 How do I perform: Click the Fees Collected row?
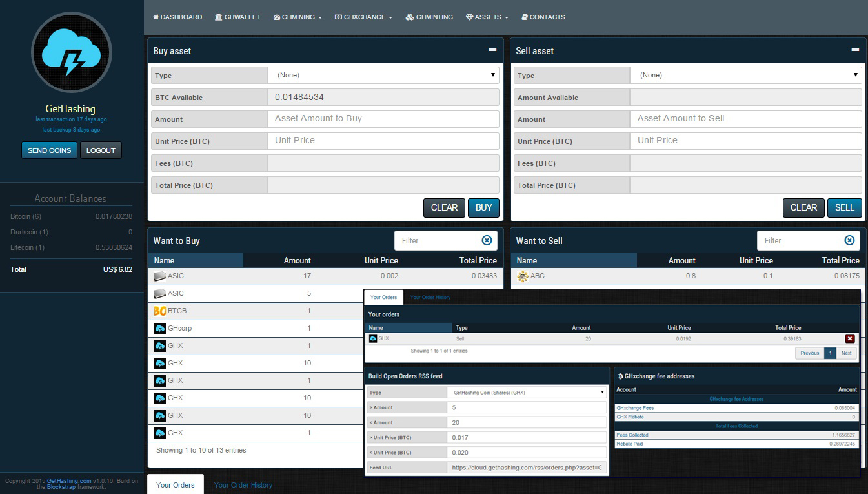click(736, 435)
